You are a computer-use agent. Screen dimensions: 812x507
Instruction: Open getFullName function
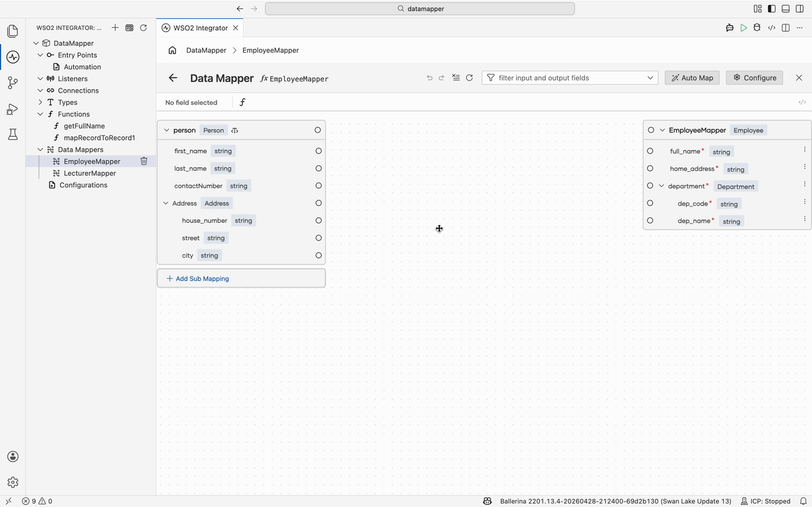pos(84,126)
